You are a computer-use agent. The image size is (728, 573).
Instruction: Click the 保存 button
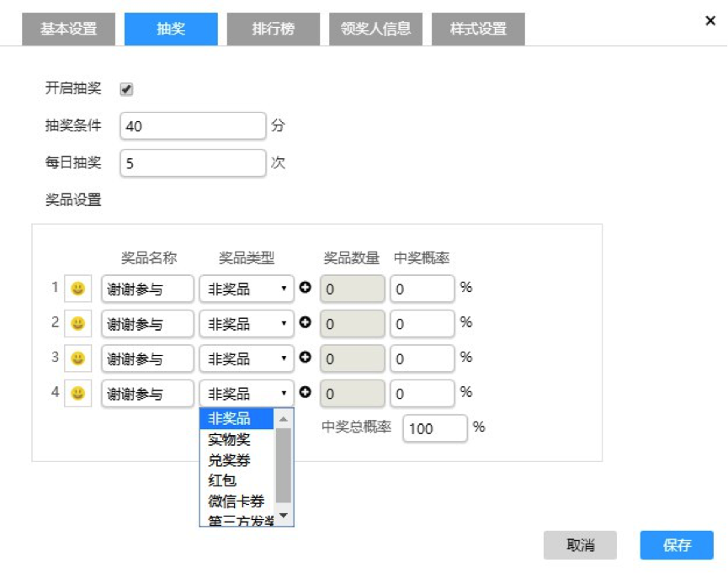pyautogui.click(x=677, y=545)
